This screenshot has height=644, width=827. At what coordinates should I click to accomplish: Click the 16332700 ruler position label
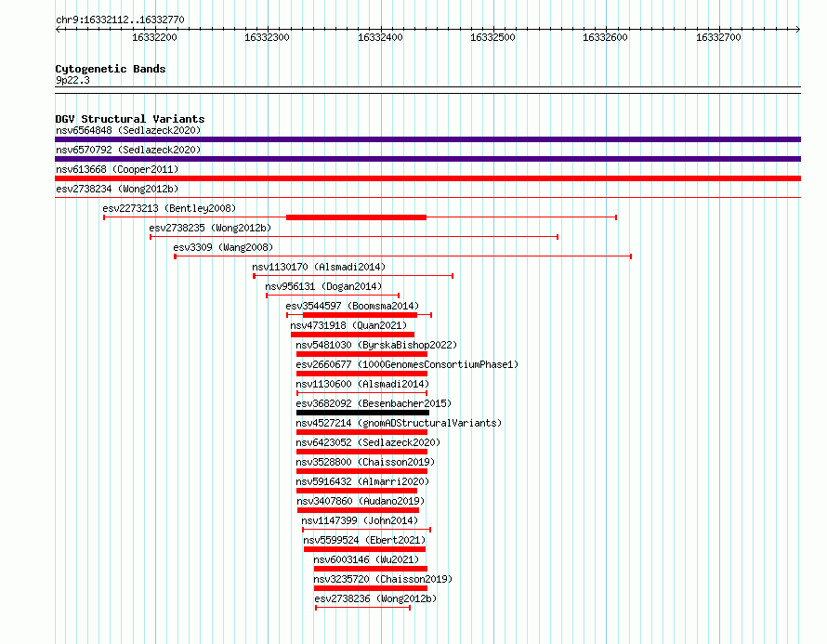click(718, 37)
